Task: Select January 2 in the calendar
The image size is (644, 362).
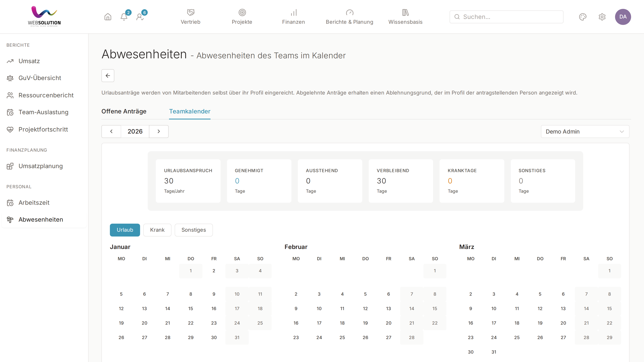Action: (x=214, y=271)
